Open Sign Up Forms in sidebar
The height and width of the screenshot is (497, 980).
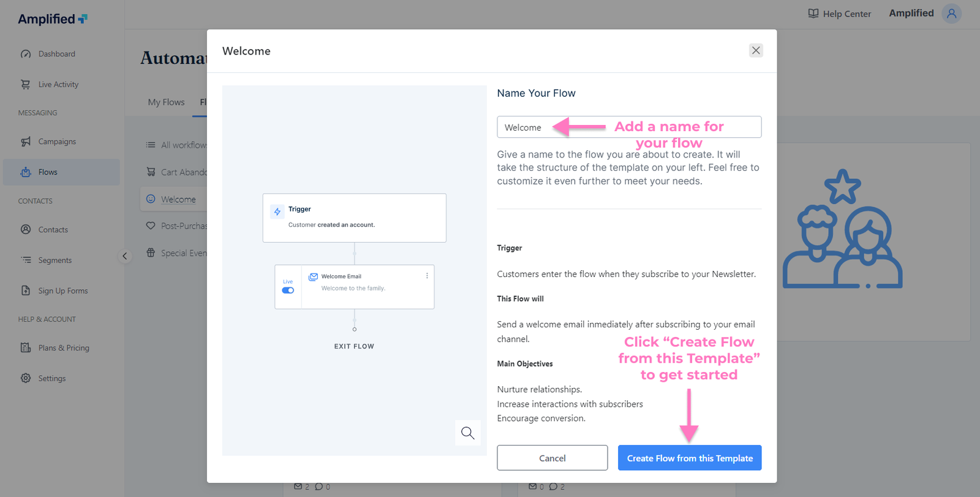(x=62, y=291)
